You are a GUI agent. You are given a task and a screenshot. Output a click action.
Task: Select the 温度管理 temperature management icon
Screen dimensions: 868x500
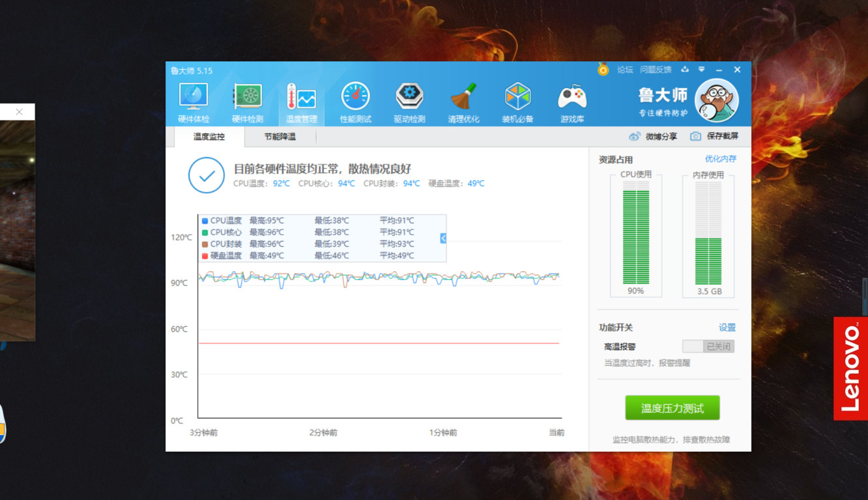pyautogui.click(x=301, y=101)
